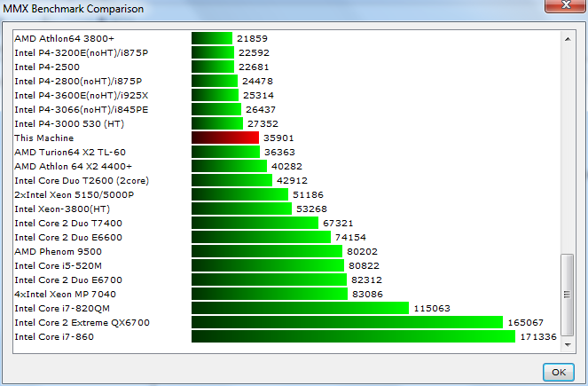Screen dimensions: 588x386
Task: Click the score value 24478
Action: [x=257, y=81]
